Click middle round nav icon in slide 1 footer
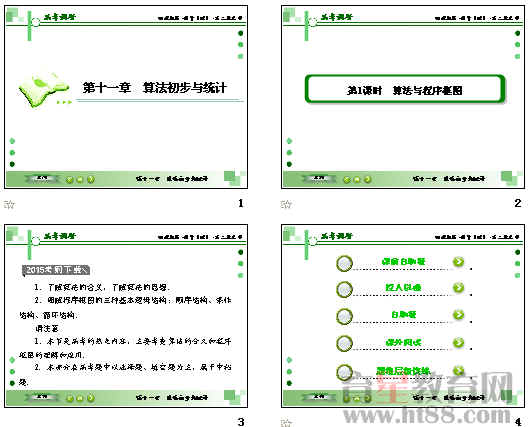 pyautogui.click(x=80, y=180)
